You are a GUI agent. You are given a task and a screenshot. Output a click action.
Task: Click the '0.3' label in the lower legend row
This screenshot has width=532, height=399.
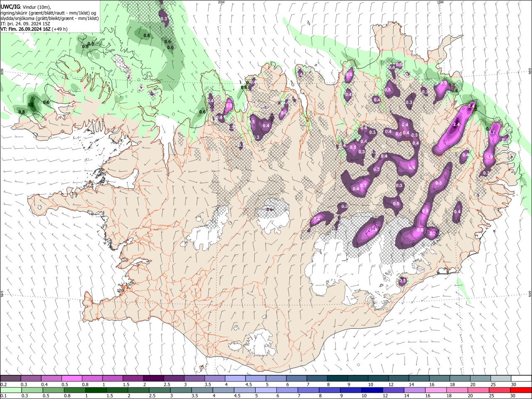[24, 396]
